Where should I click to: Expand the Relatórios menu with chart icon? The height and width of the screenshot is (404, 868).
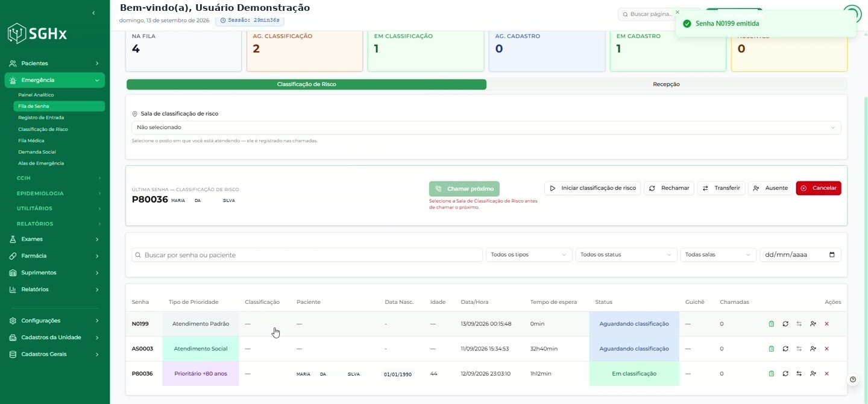click(x=54, y=289)
